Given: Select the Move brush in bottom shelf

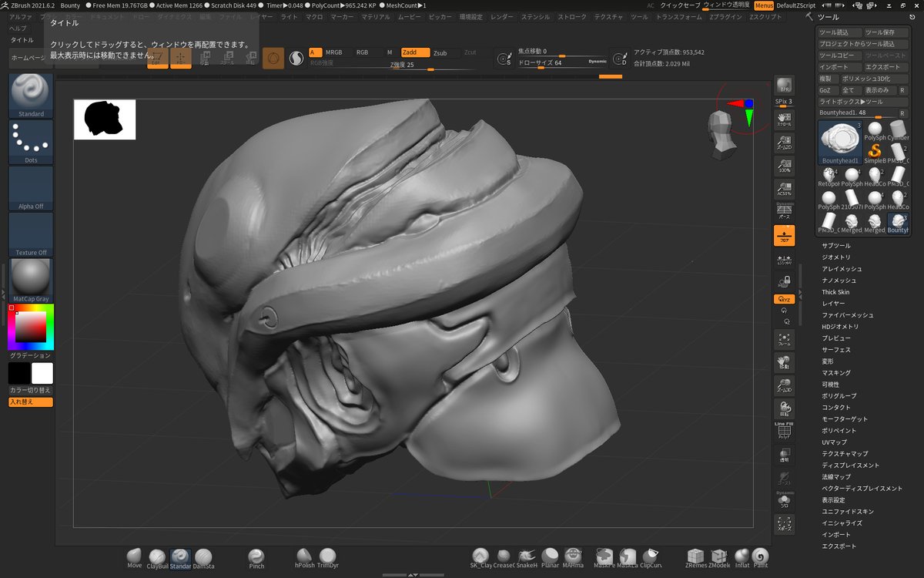Looking at the screenshot, I should tap(135, 560).
